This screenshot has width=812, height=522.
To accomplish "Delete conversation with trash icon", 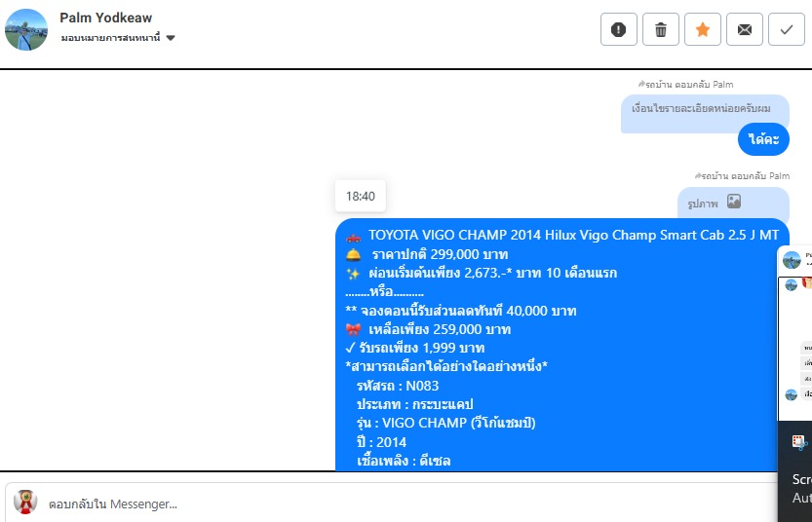I will (x=661, y=29).
